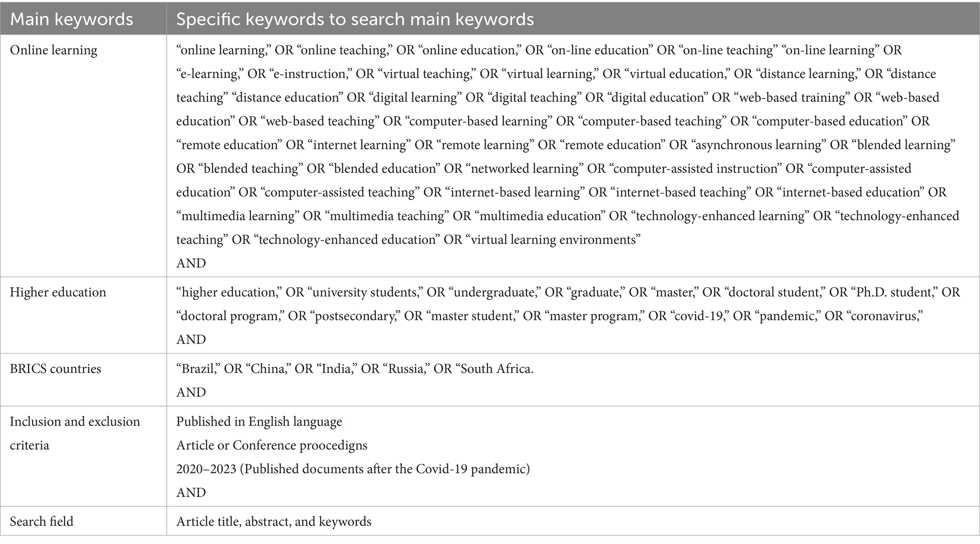Click the BRICS country list text line

click(x=355, y=369)
